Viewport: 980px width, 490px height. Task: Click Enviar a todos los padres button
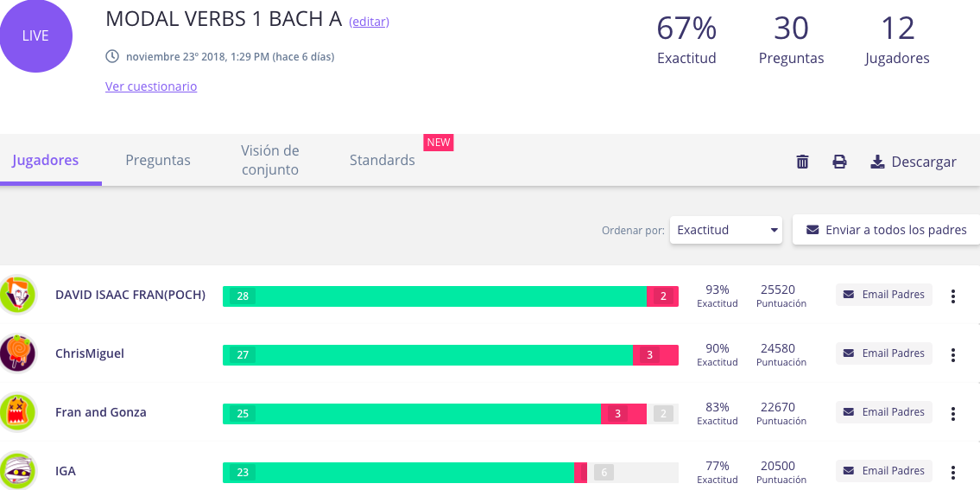886,230
